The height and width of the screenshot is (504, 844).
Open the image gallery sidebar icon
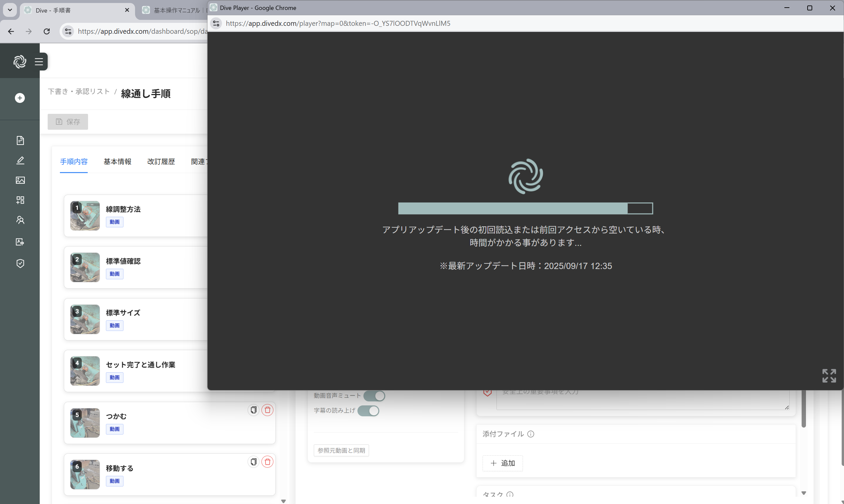[20, 180]
